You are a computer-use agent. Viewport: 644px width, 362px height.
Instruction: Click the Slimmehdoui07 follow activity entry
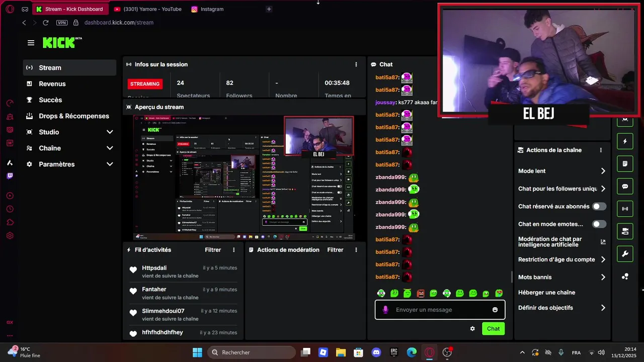[182, 315]
